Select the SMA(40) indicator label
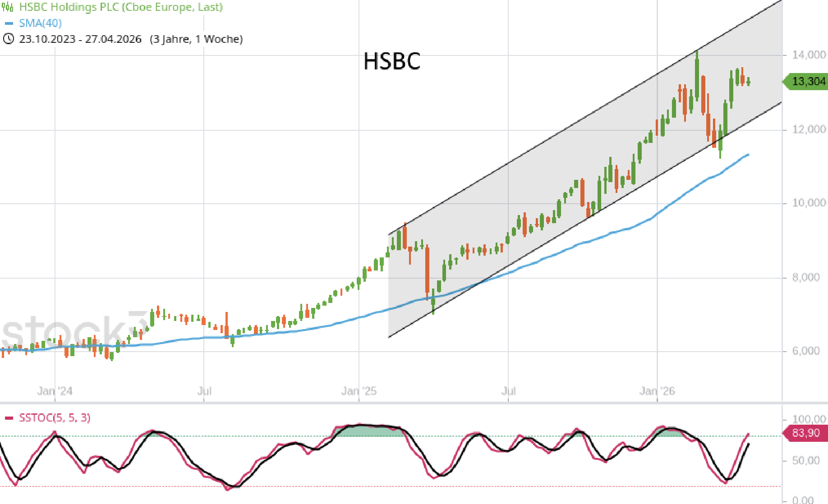Screen dimensions: 828x504 (40, 23)
